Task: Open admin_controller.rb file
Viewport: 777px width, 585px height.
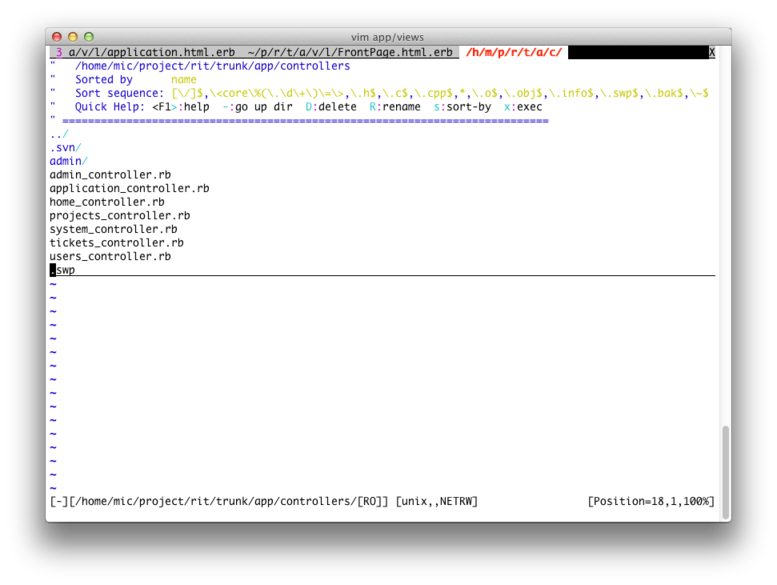Action: tap(110, 175)
